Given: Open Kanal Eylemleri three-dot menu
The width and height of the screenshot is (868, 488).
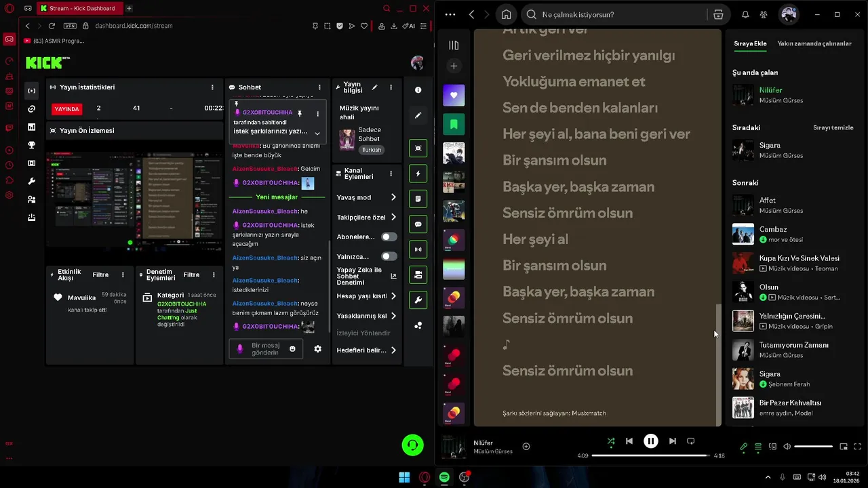Looking at the screenshot, I should click(x=391, y=174).
